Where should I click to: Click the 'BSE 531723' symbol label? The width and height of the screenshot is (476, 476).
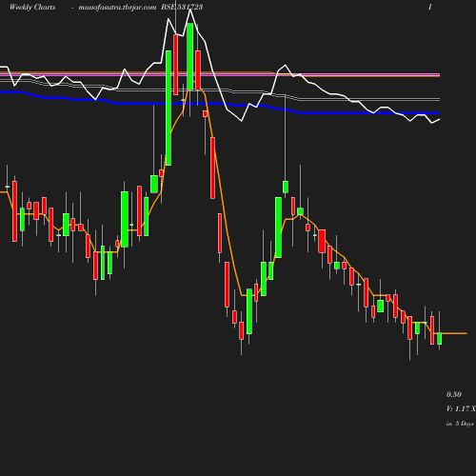pos(182,7)
